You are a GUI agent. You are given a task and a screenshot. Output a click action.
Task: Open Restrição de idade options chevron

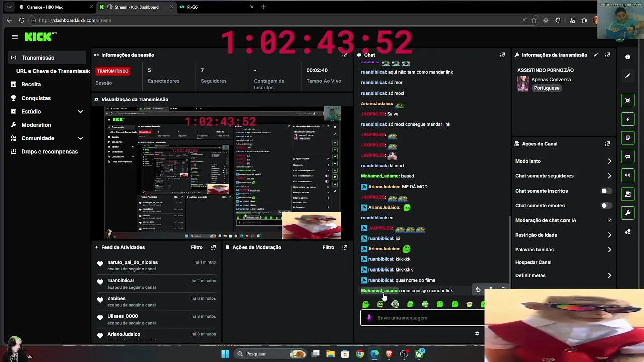609,235
